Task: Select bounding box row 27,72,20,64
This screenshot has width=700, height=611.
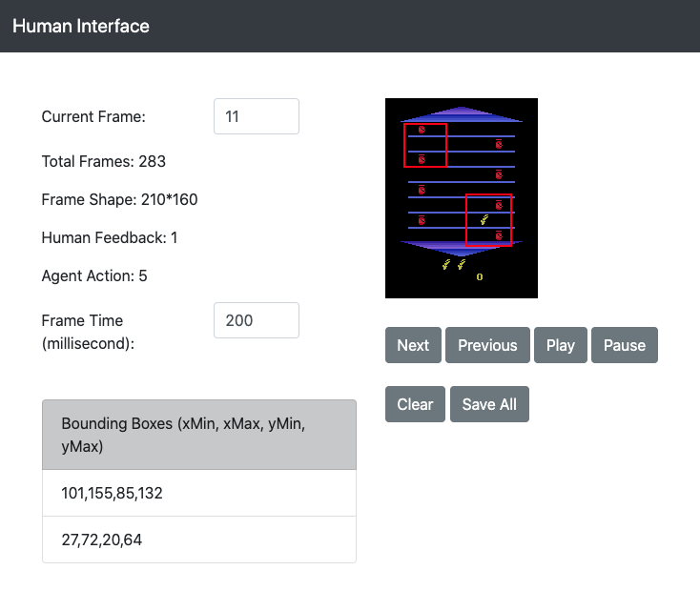Action: [199, 540]
